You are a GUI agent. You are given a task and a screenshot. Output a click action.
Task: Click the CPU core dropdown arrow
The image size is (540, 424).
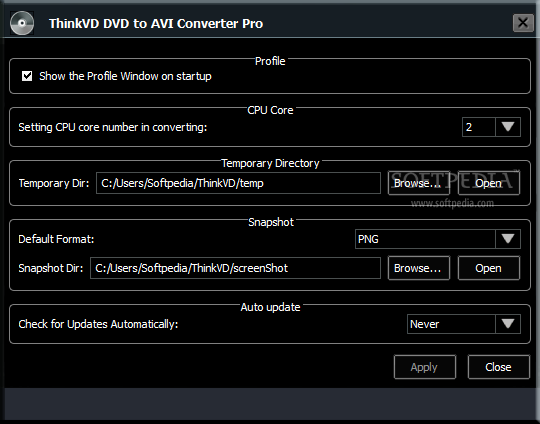click(508, 127)
